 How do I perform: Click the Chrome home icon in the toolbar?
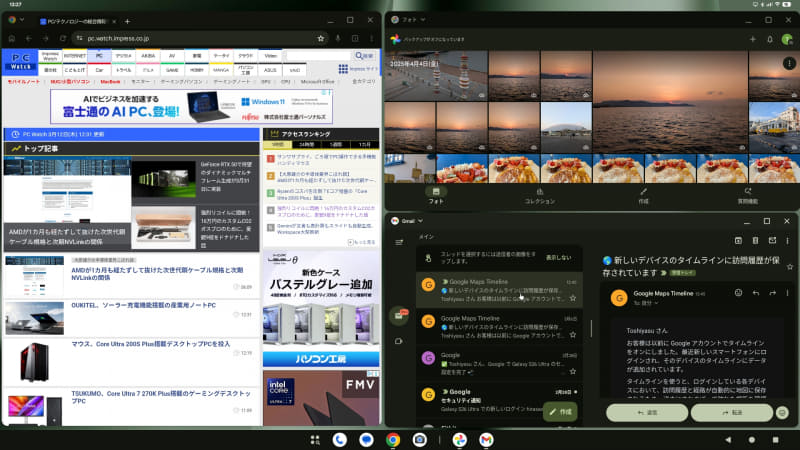pyautogui.click(x=12, y=38)
